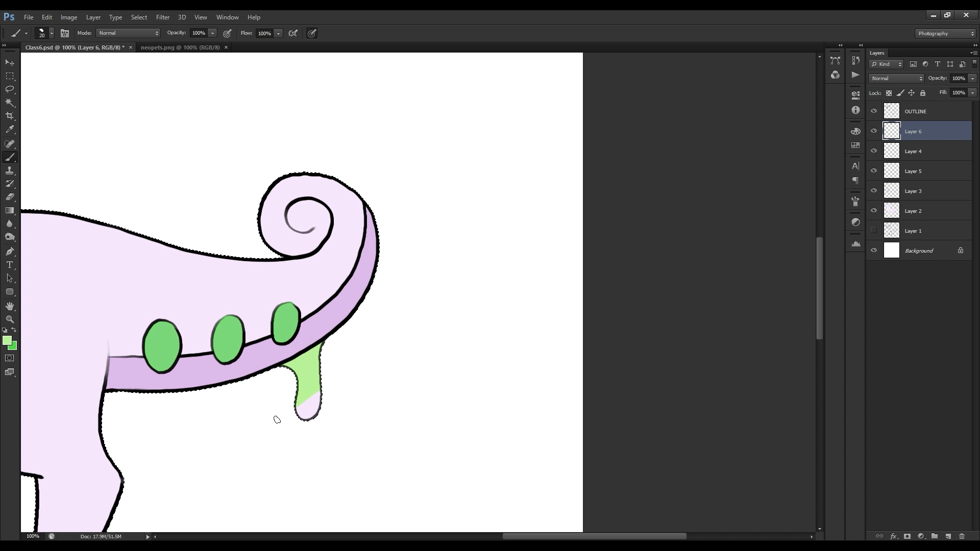This screenshot has width=980, height=551.
Task: Open the layer Fill dropdown arrow
Action: click(972, 93)
